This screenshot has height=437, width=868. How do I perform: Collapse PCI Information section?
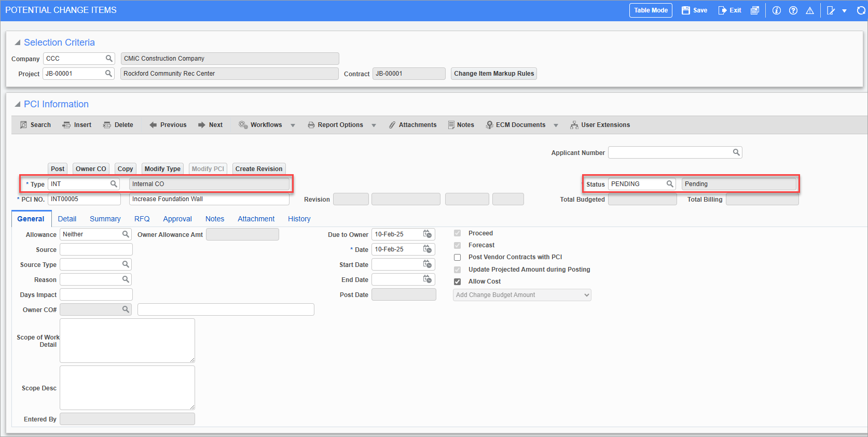click(18, 104)
